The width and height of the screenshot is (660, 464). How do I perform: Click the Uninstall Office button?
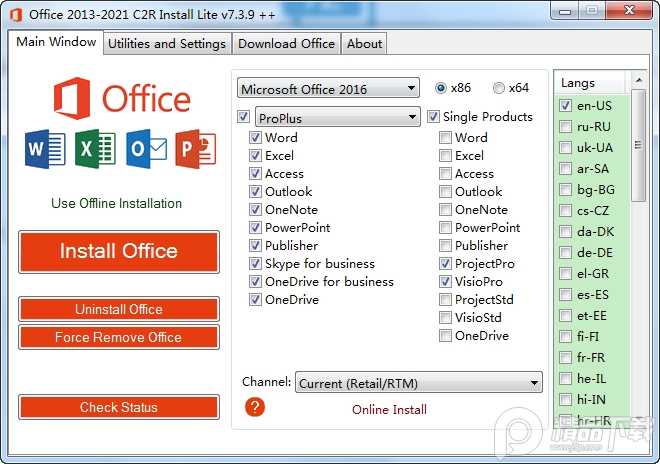[119, 309]
